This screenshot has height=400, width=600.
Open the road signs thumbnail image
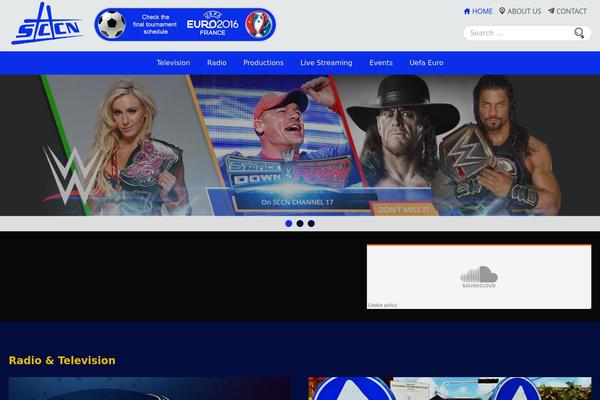click(450, 389)
